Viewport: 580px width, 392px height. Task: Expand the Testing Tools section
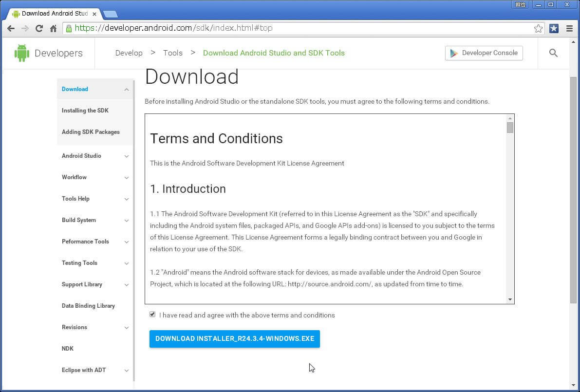(x=126, y=263)
